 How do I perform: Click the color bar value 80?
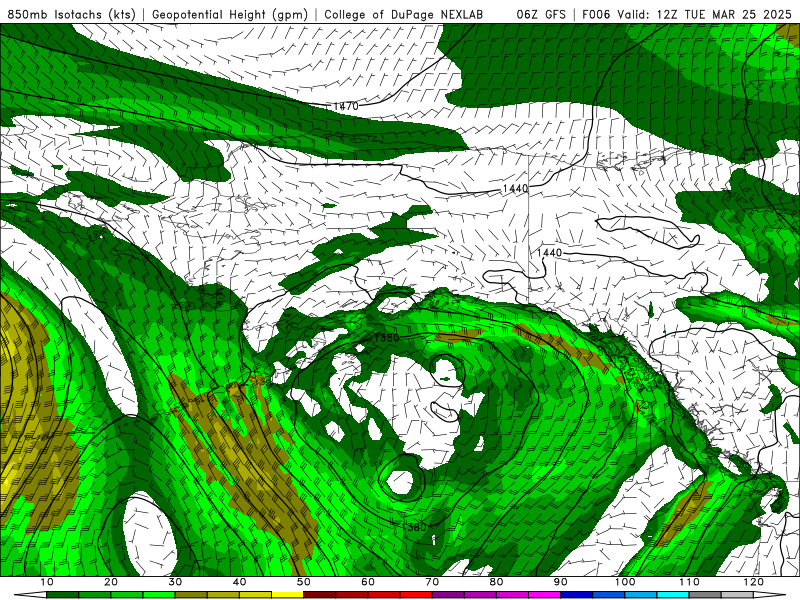pos(496,582)
